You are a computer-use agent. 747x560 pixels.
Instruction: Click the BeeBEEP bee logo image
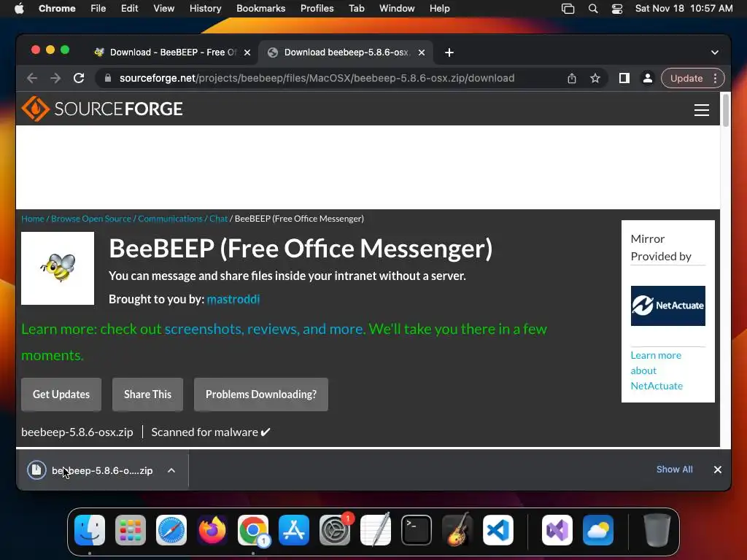pyautogui.click(x=58, y=268)
